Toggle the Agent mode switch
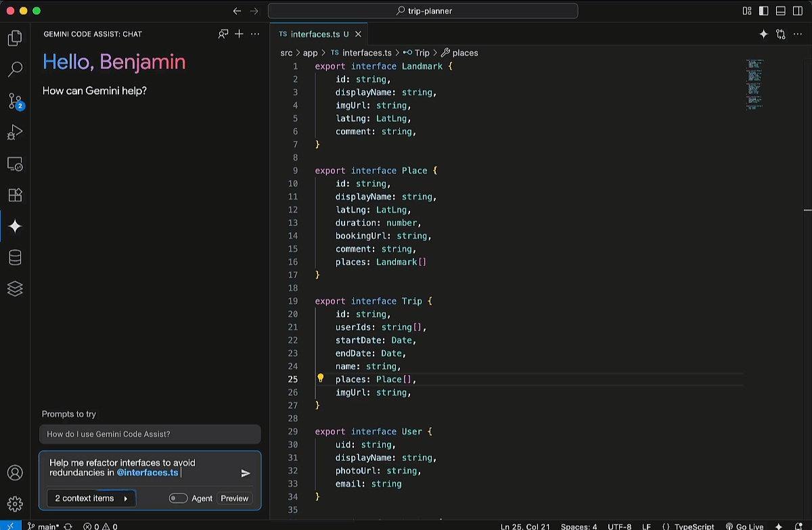Screen dimensions: 812x530 click(178, 498)
